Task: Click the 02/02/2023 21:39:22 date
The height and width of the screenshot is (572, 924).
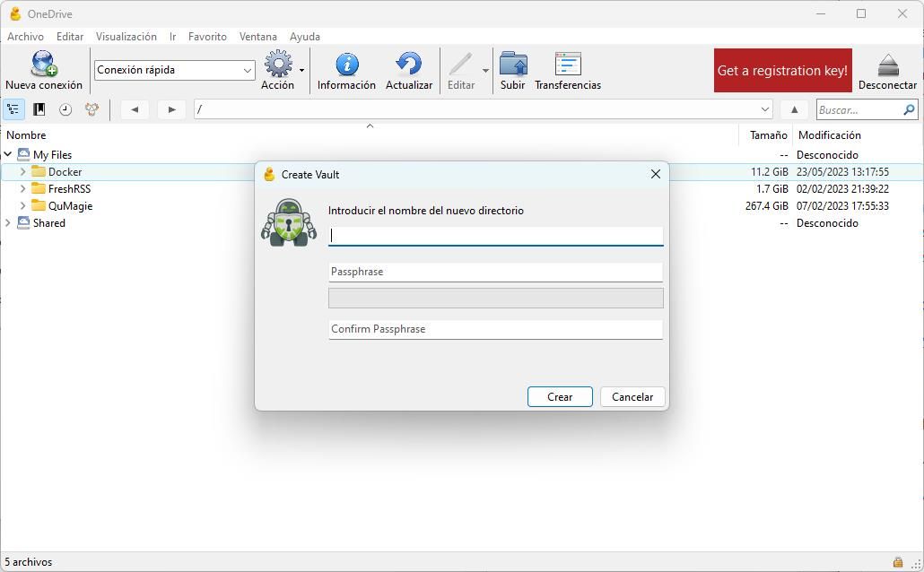Action: tap(842, 188)
